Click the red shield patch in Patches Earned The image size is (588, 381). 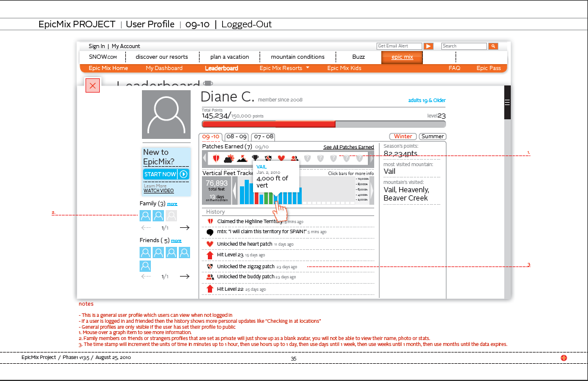(216, 158)
